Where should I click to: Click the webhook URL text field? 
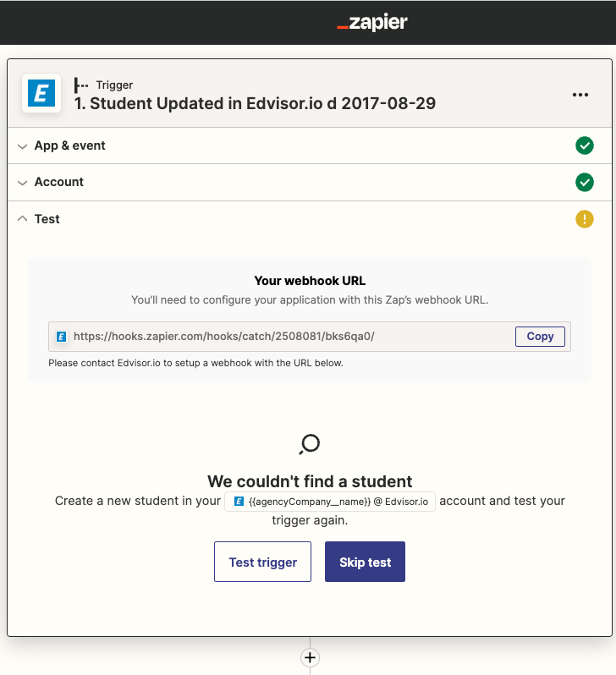(x=310, y=337)
